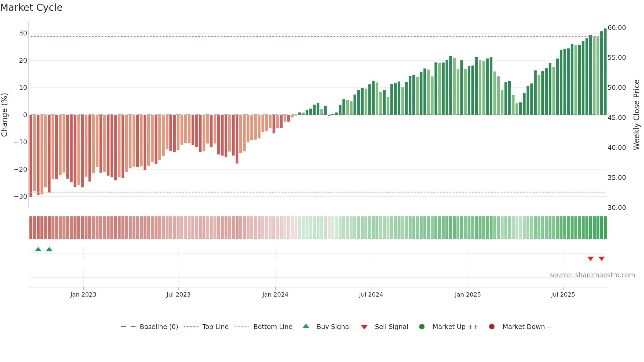
Task: Toggle the Bottom Line legend entry
Action: point(263,327)
